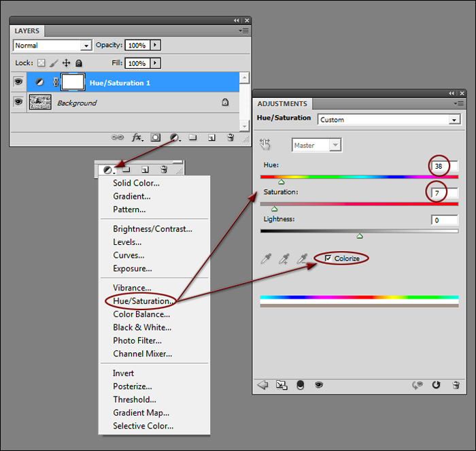
Task: Add layer mask in Layers panel
Action: click(156, 137)
